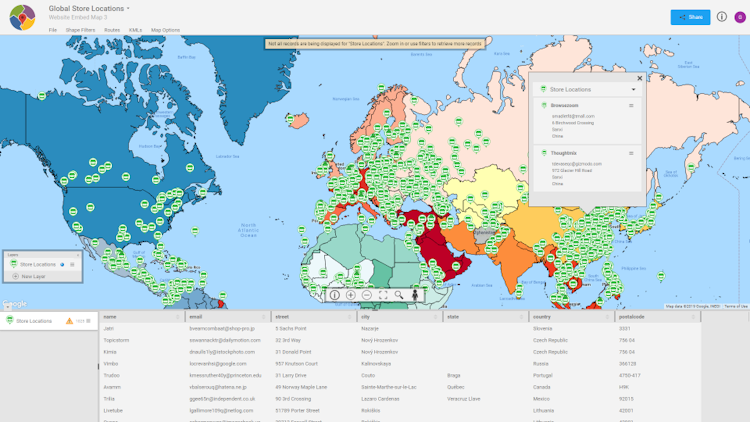This screenshot has width=750, height=422.
Task: Click the map info tool icon
Action: coord(335,295)
